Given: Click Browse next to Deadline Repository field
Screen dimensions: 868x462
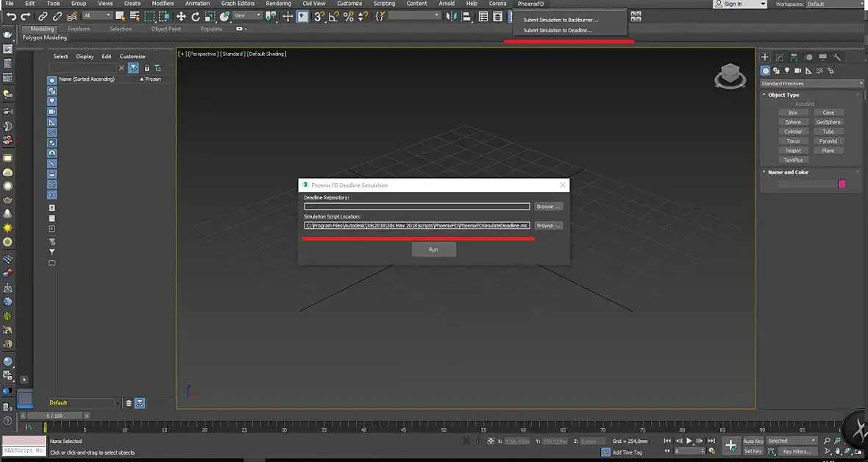Looking at the screenshot, I should tap(549, 207).
